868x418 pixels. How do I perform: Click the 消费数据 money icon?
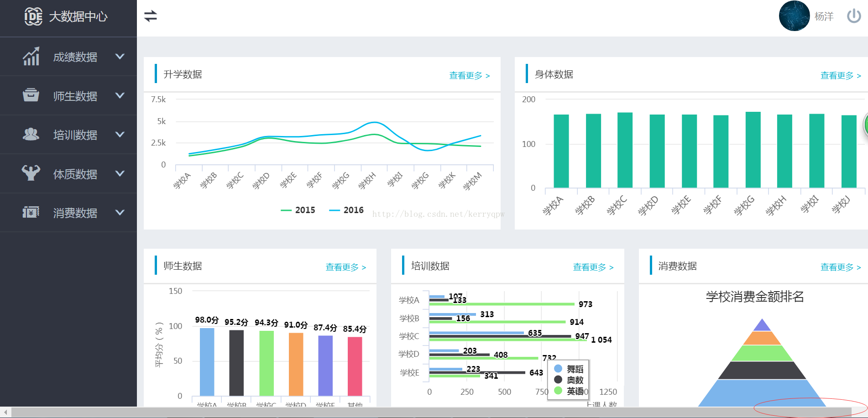(x=31, y=212)
